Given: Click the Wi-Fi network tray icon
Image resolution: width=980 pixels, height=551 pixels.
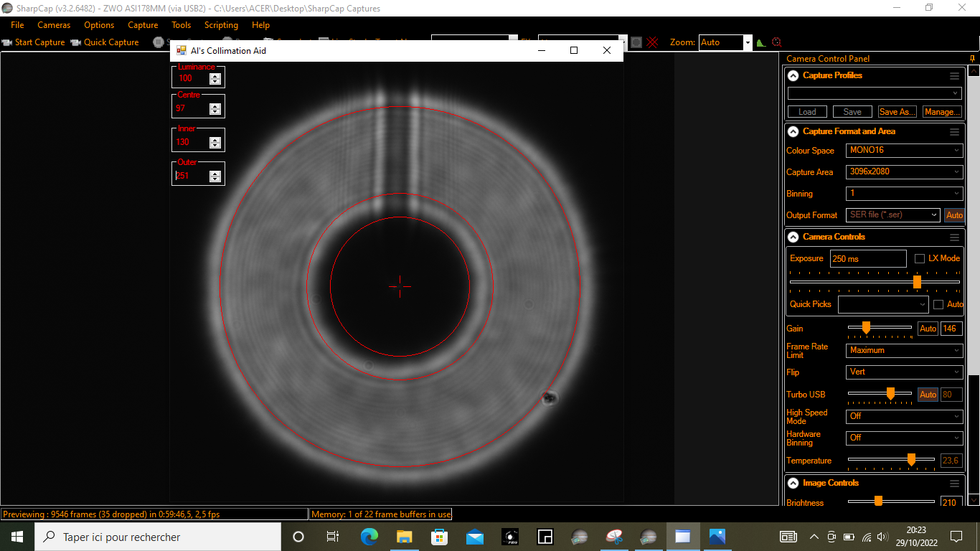Looking at the screenshot, I should point(867,537).
